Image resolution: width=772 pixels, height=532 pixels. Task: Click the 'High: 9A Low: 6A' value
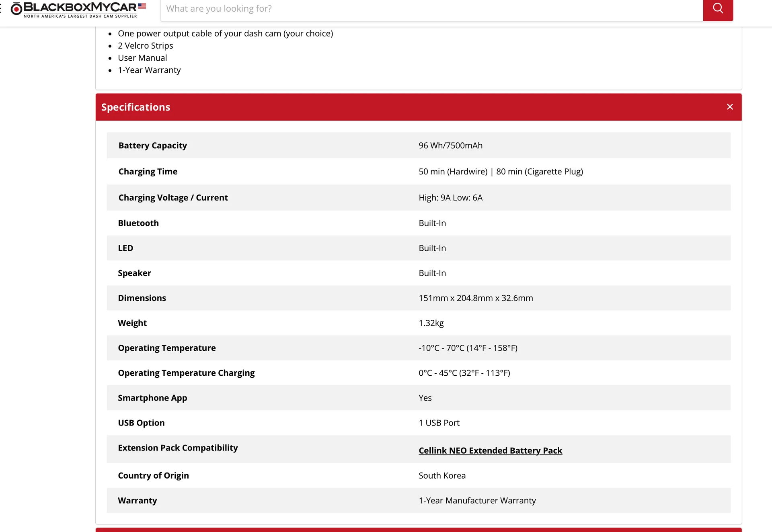[450, 198]
